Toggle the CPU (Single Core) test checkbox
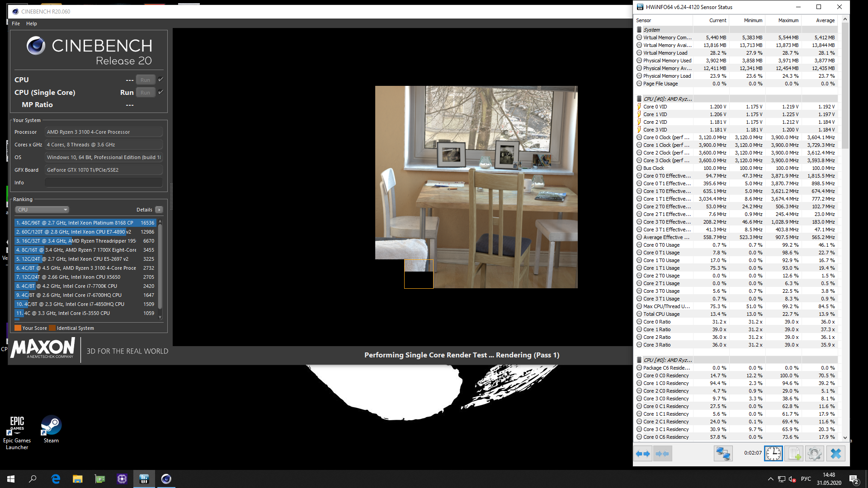868x488 pixels. [160, 92]
